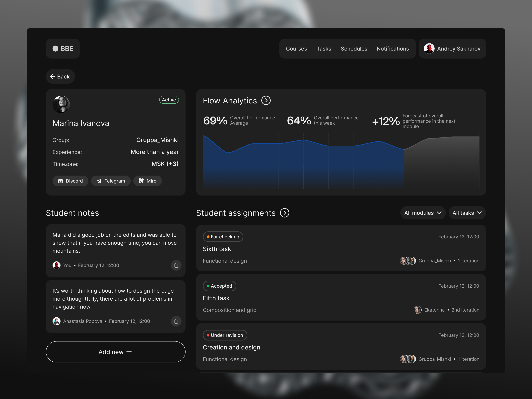Click the Back arrow button
This screenshot has width=532, height=399.
coord(60,76)
